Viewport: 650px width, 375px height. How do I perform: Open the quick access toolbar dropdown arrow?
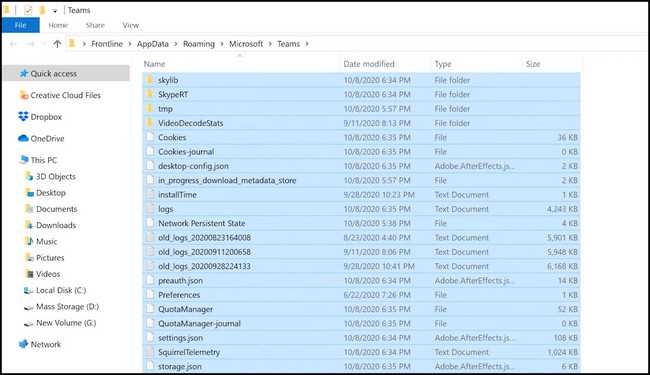tap(55, 11)
